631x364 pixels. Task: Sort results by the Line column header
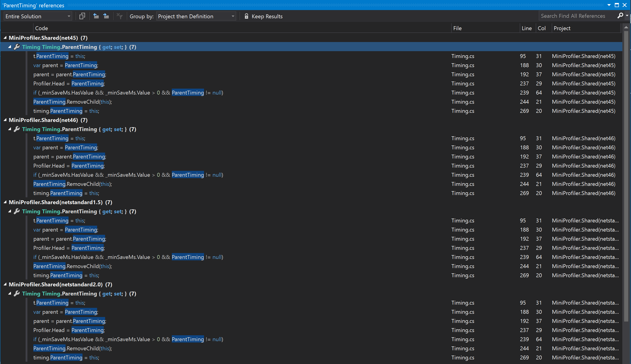pos(526,28)
